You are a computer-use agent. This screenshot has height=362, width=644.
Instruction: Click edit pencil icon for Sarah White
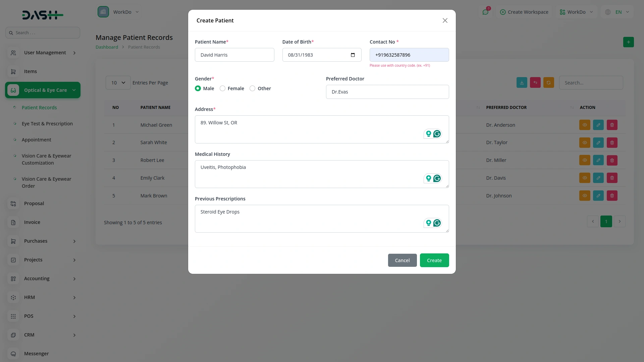coord(598,143)
